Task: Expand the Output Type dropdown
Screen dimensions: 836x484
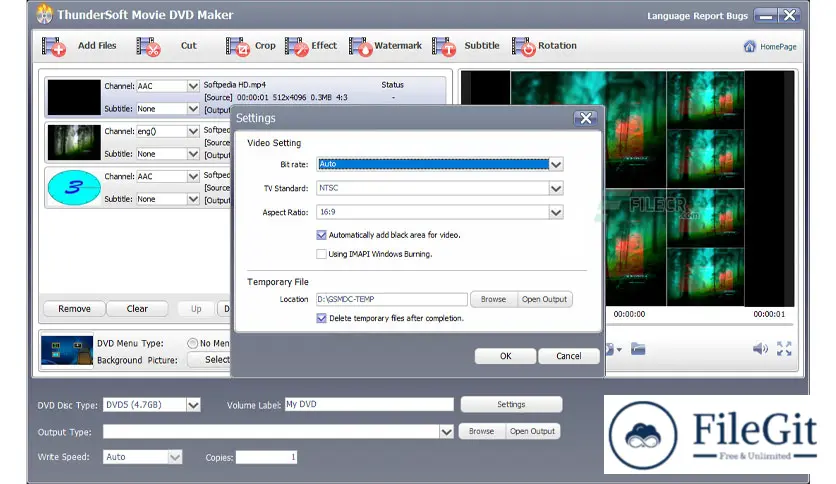Action: tap(446, 432)
